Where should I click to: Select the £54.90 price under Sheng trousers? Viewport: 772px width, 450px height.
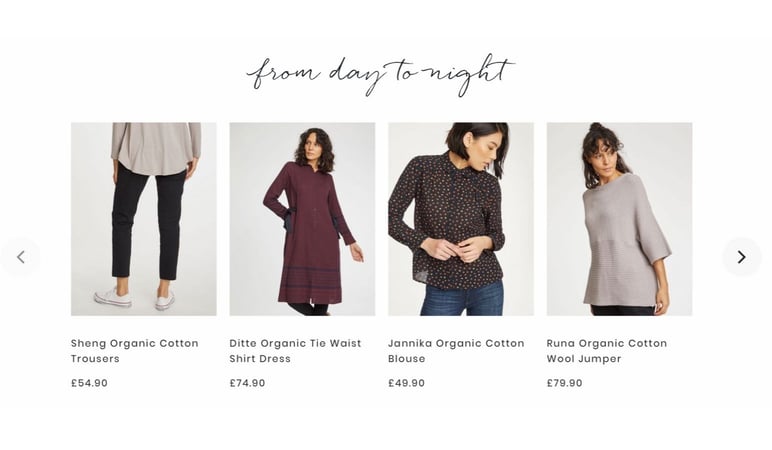(89, 383)
